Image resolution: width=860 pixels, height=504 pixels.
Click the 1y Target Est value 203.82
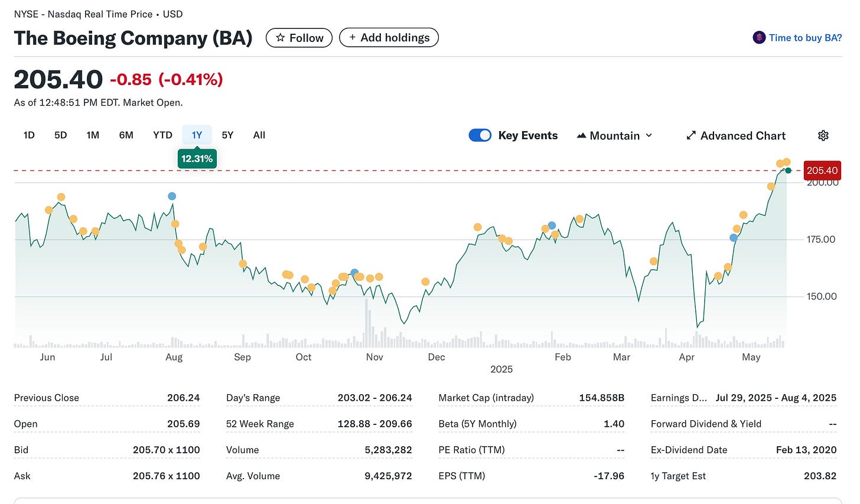[820, 476]
